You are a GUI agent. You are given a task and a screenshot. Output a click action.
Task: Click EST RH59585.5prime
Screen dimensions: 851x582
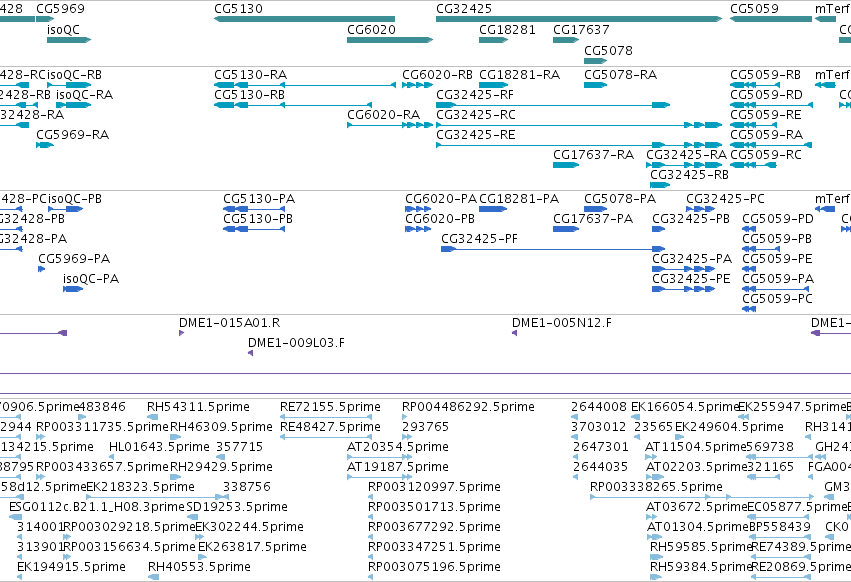point(657,558)
